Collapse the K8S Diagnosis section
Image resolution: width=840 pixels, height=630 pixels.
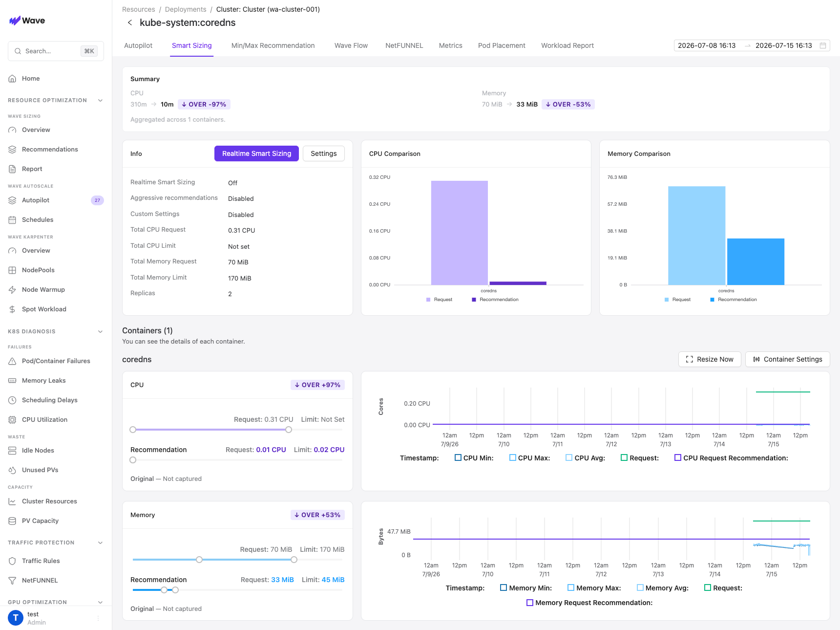click(100, 331)
